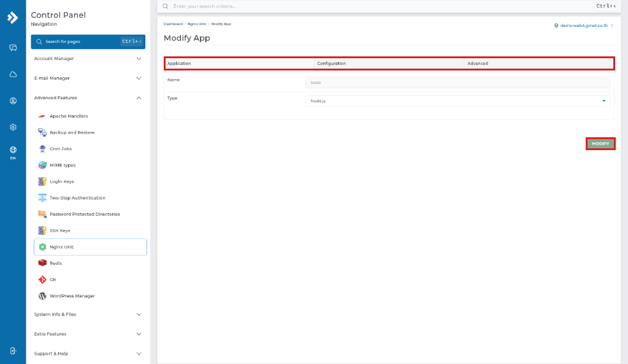628x364 pixels.
Task: Switch language via the globe EN icon
Action: click(13, 153)
